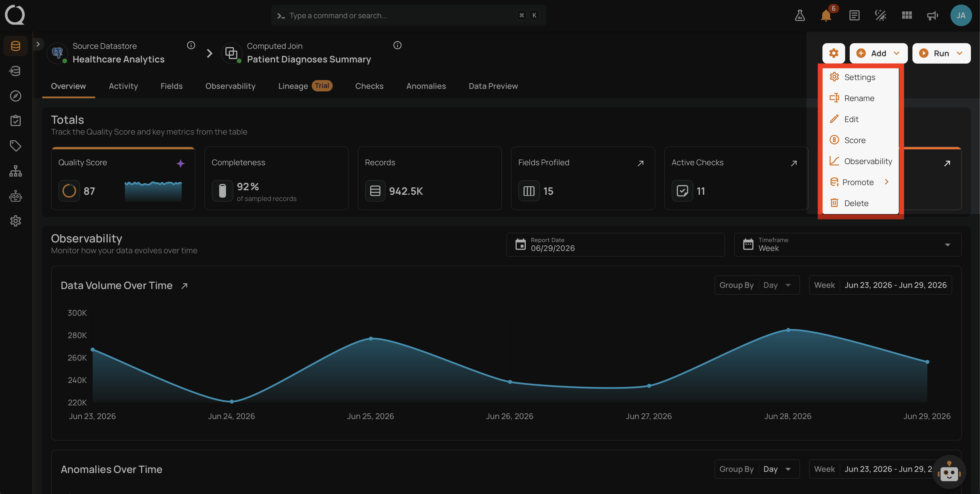Click the info icon beside Computed Join
This screenshot has height=494, width=980.
point(397,46)
